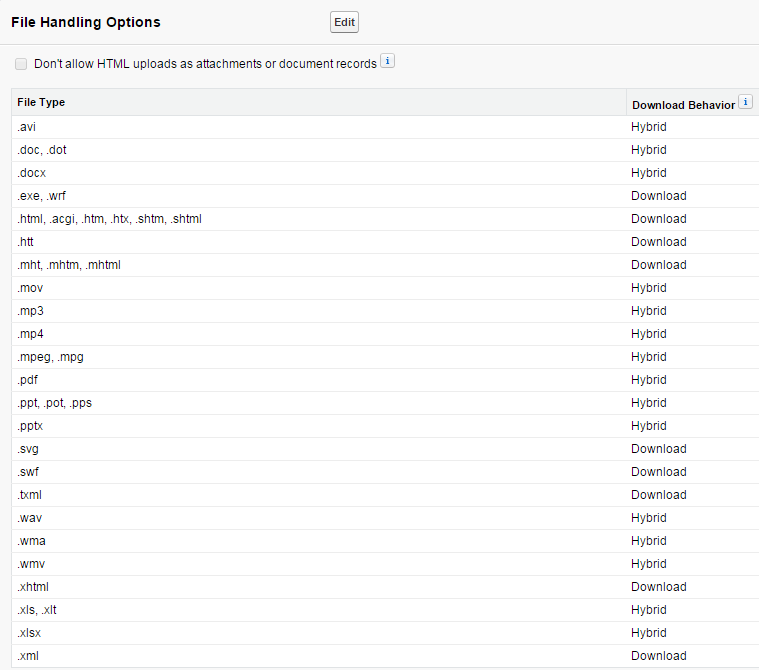Select the .doc, .dot file type row
Viewport: 759px width, 670px height.
(x=42, y=150)
